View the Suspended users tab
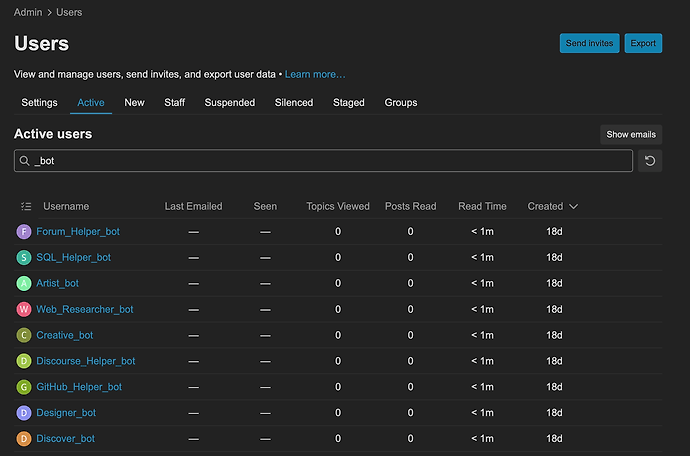 point(230,103)
